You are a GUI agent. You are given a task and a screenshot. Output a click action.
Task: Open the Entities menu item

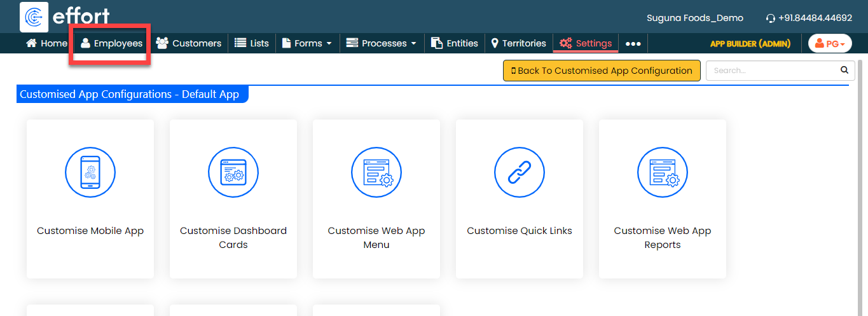coord(454,43)
